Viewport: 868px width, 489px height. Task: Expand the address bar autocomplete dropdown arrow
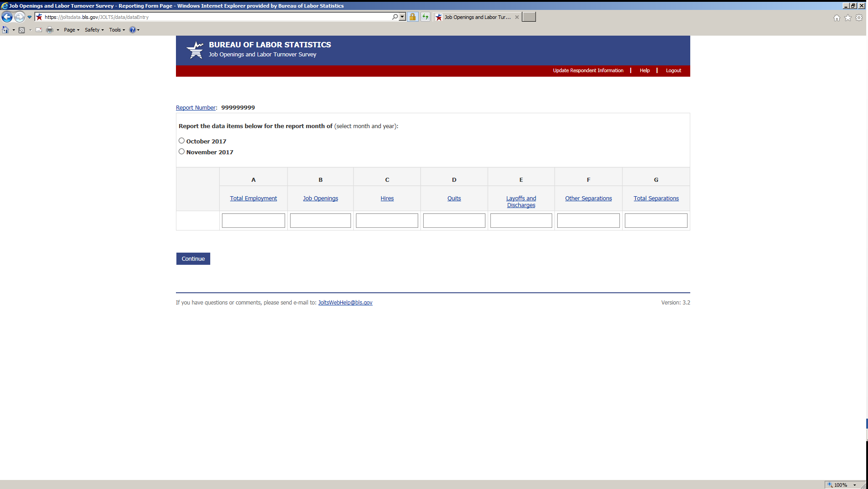click(402, 17)
